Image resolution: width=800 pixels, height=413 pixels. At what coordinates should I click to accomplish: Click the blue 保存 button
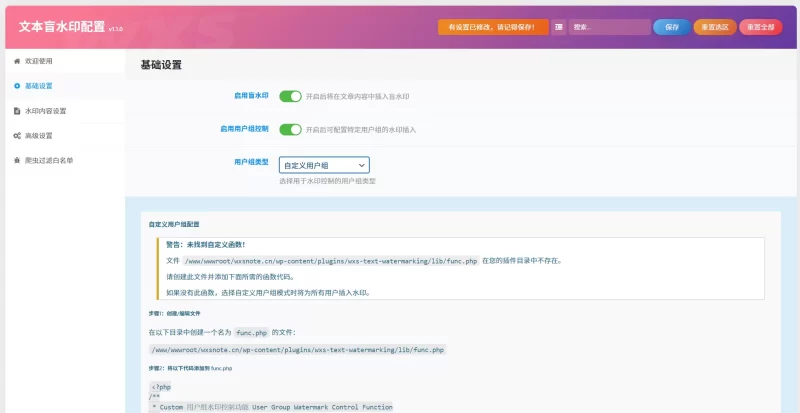[672, 27]
